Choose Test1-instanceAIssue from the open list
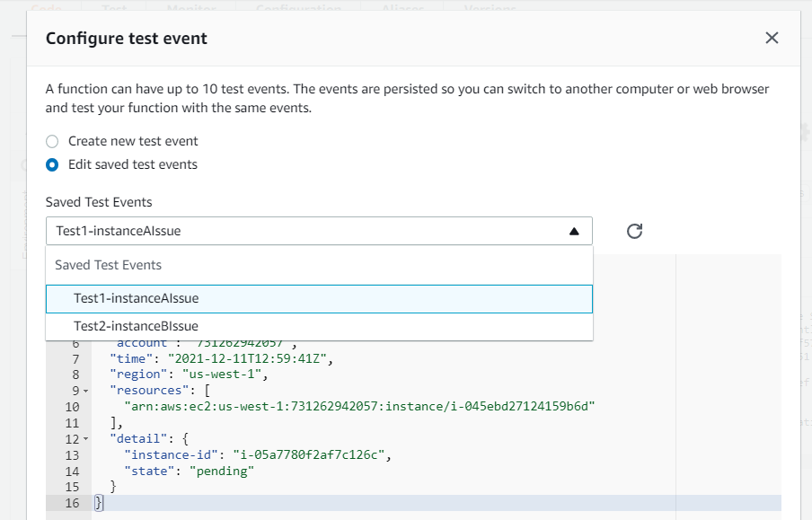812x520 pixels. (137, 298)
